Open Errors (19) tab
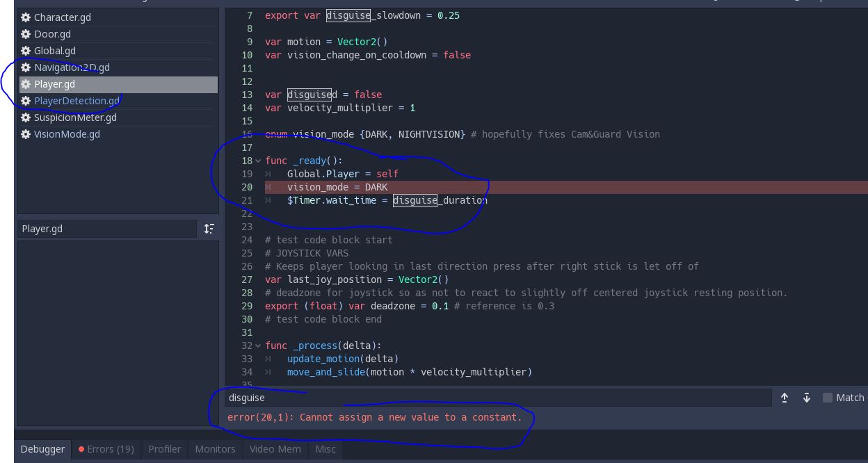 click(106, 449)
